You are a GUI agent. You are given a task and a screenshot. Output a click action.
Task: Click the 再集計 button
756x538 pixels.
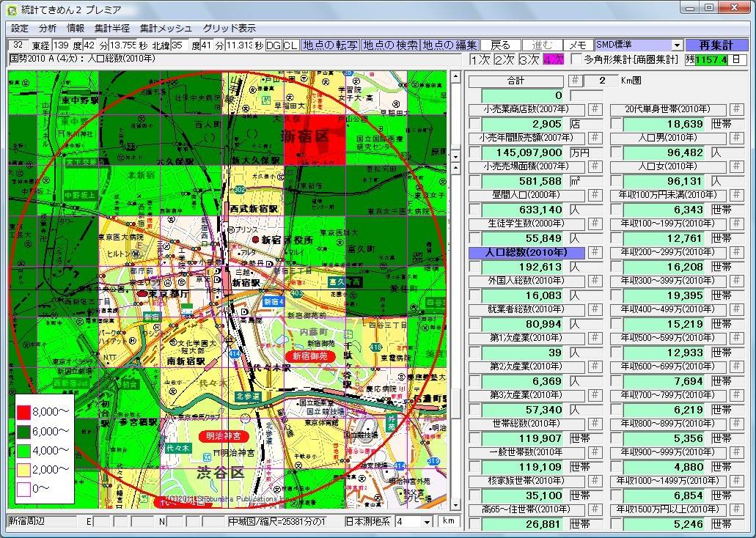pyautogui.click(x=716, y=45)
